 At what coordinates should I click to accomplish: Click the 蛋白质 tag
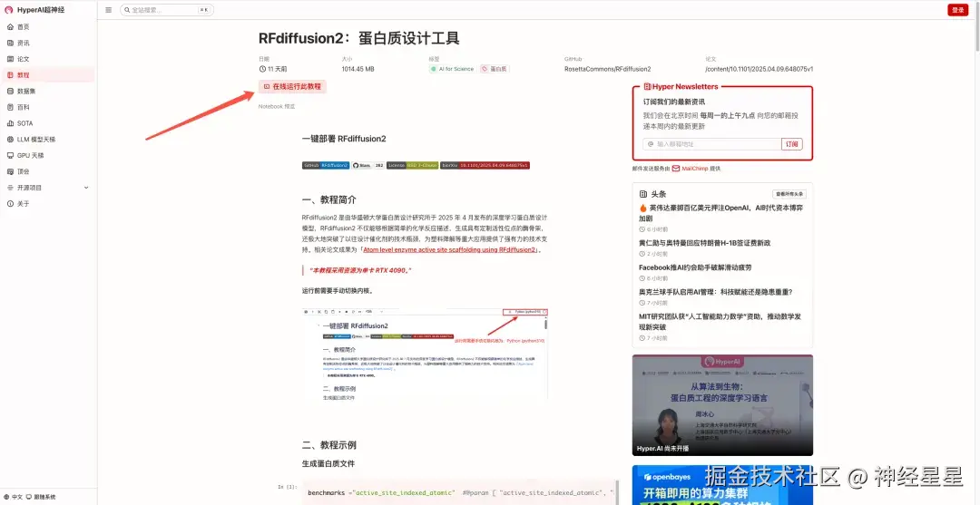point(494,69)
